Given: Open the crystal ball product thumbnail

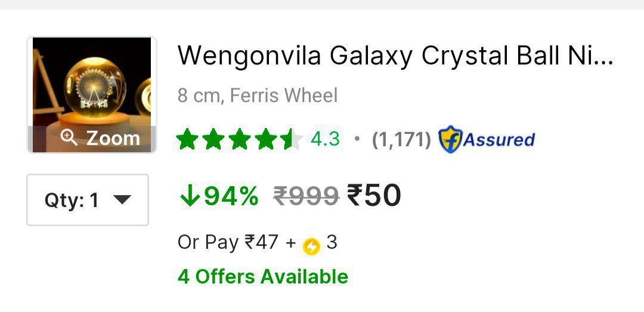Looking at the screenshot, I should pyautogui.click(x=92, y=84).
